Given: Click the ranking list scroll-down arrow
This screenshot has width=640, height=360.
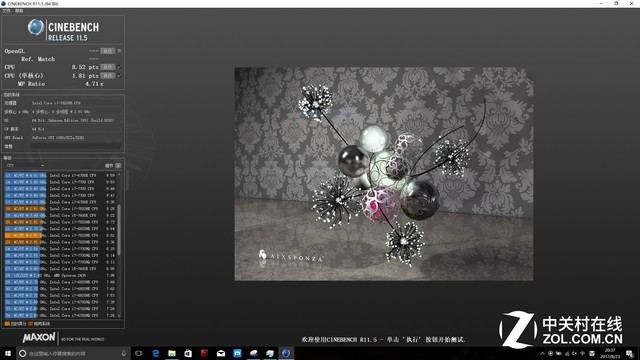Looking at the screenshot, I should click(x=119, y=316).
